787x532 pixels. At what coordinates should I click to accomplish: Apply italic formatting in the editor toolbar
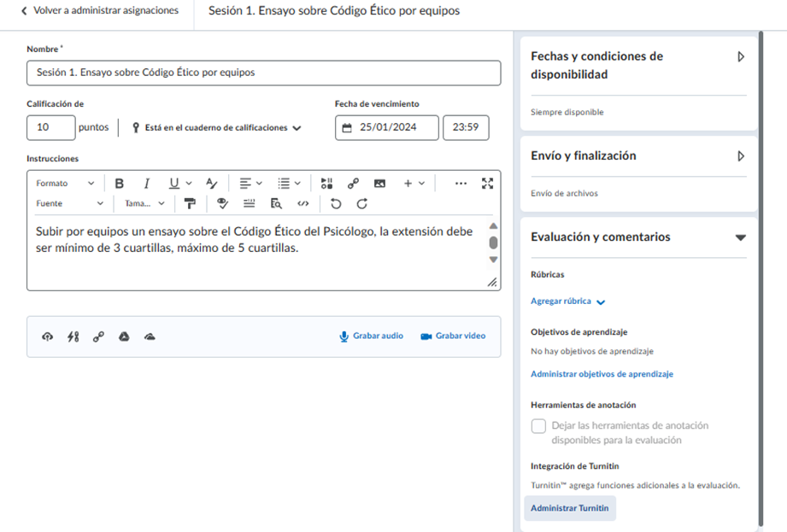click(146, 183)
